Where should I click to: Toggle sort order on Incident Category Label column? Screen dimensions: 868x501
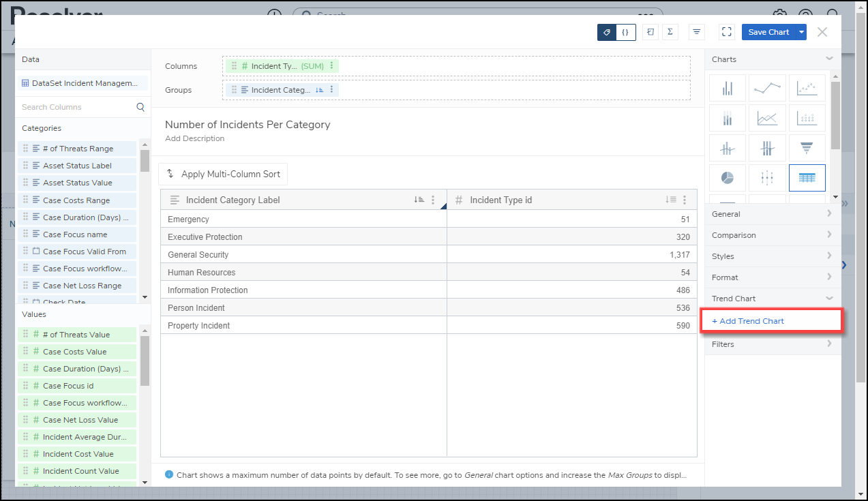pos(419,200)
